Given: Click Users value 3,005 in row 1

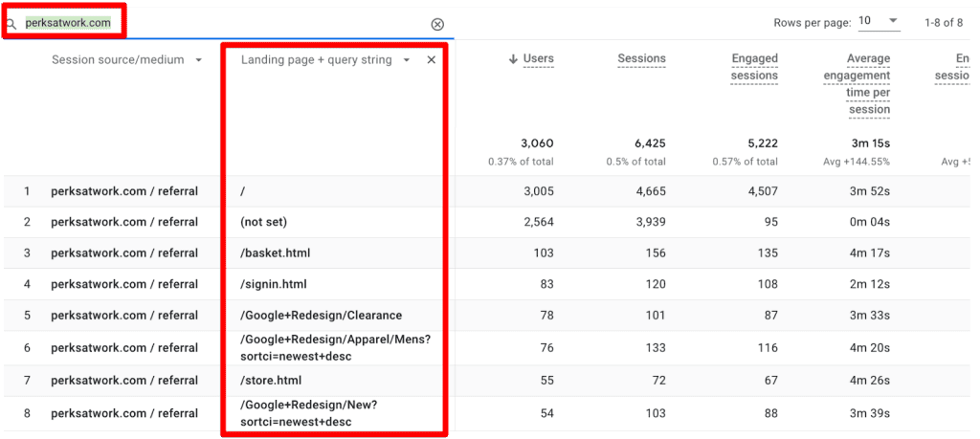Looking at the screenshot, I should (538, 191).
